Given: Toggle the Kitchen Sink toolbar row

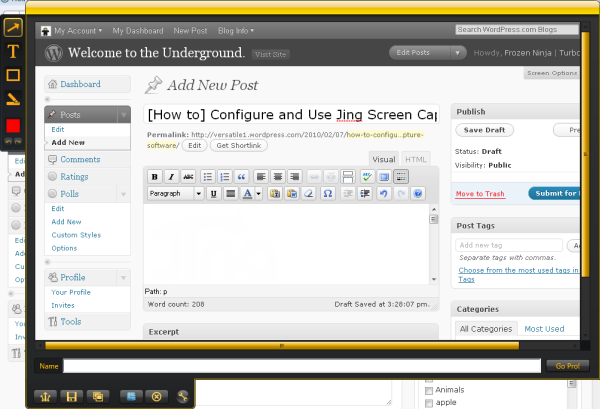Looking at the screenshot, I should 401,177.
